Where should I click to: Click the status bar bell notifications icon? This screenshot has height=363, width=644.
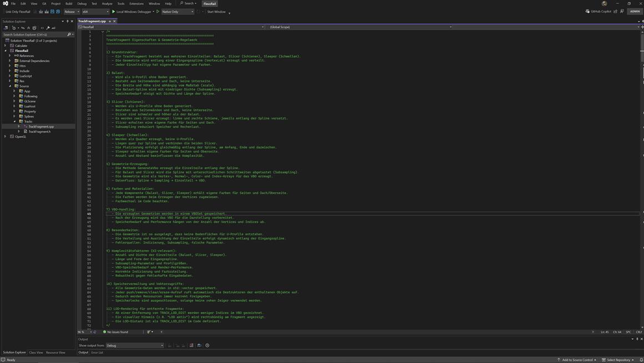tap(641, 360)
